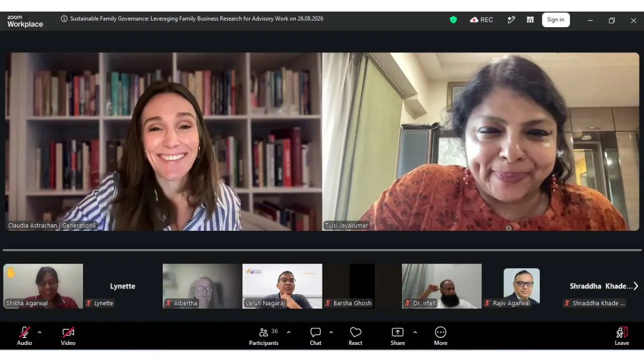The width and height of the screenshot is (644, 362).
Task: Click the Sign in button
Action: [555, 20]
